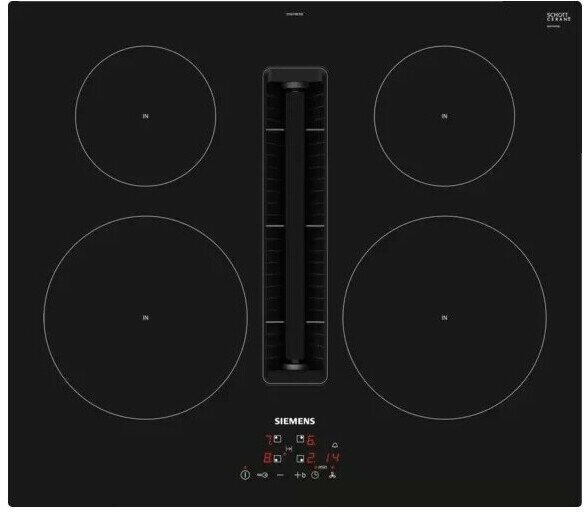The image size is (584, 512).
Task: Tap the red 2 heat level digit
Action: 311,458
